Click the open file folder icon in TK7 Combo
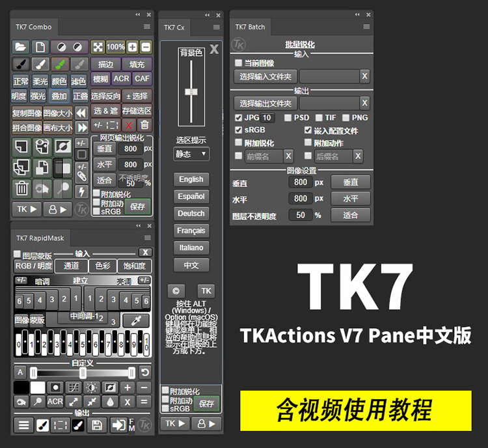This screenshot has height=448, width=488. [21, 48]
